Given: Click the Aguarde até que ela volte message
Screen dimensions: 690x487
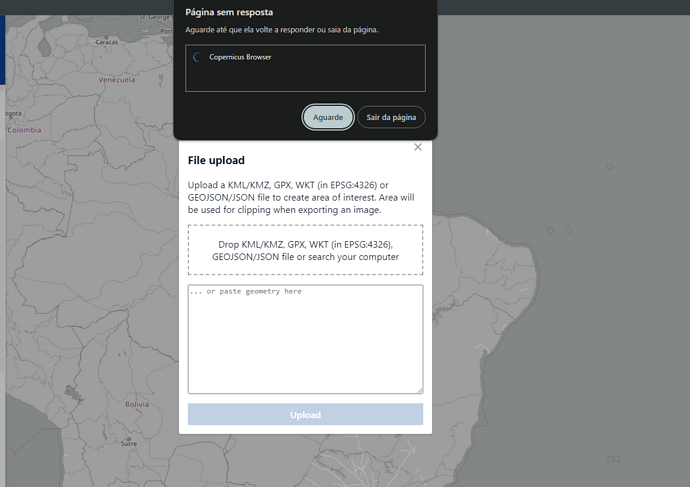Looking at the screenshot, I should click(x=282, y=30).
